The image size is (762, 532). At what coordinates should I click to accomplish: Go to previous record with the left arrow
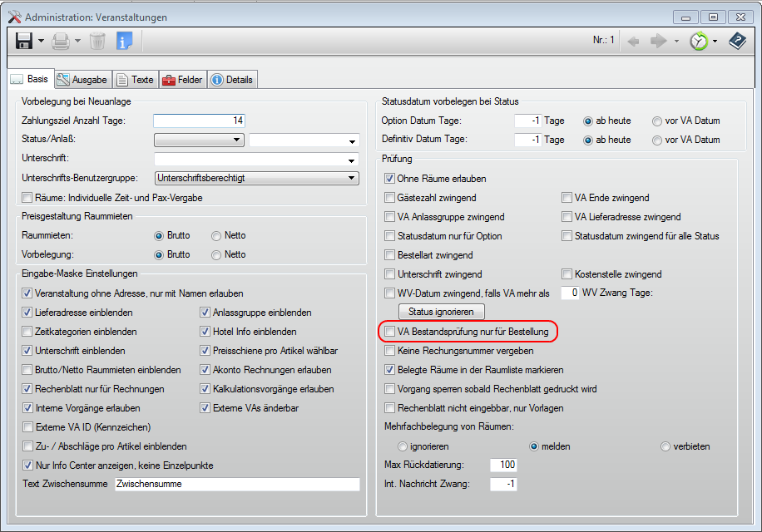[634, 41]
